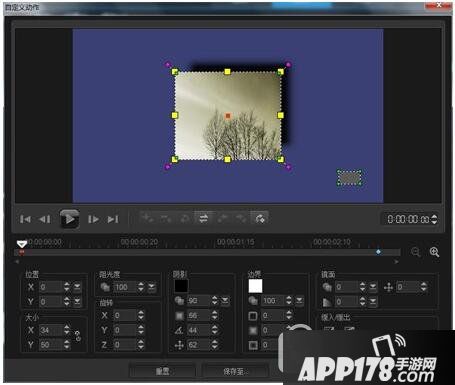455x385 pixels.
Task: Click the shadow distance field showing 62
Action: click(199, 345)
